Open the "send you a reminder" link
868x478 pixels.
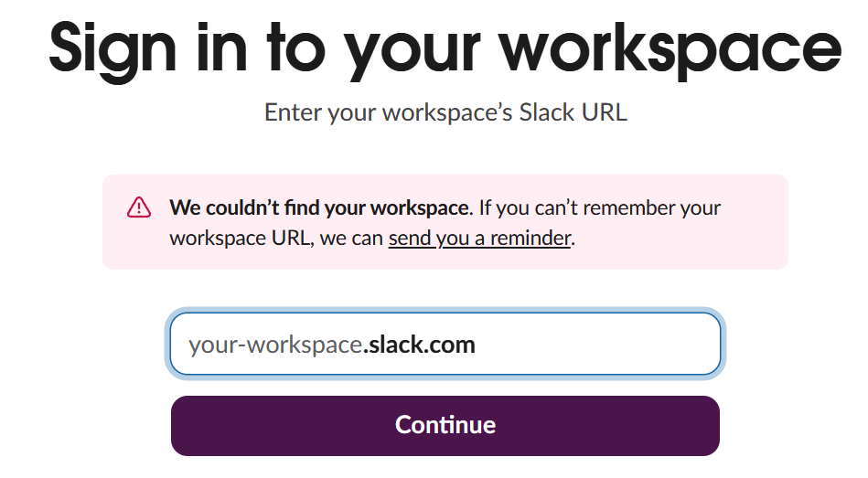(x=479, y=239)
